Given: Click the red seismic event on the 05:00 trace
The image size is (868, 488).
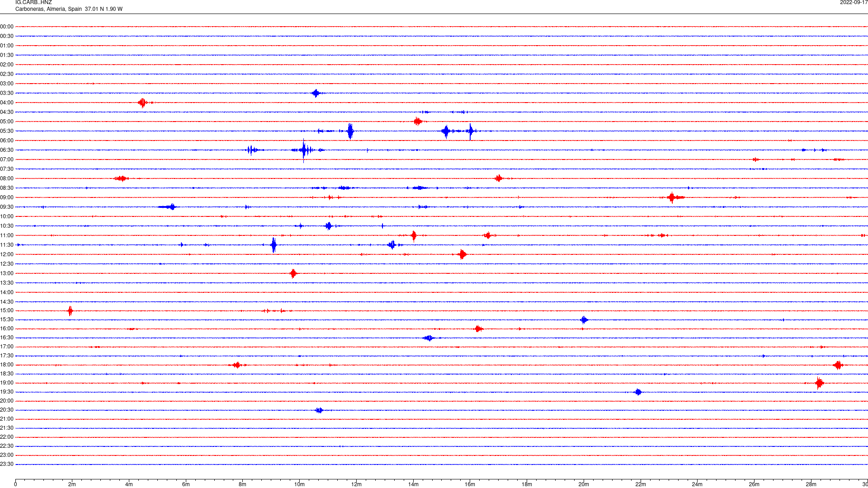Looking at the screenshot, I should pos(418,121).
